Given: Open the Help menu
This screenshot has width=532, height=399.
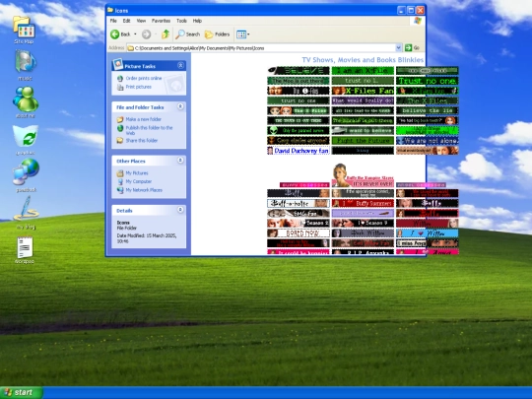Looking at the screenshot, I should coord(197,21).
